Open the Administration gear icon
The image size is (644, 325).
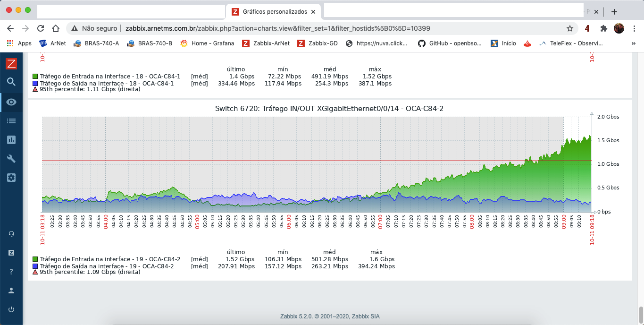click(x=11, y=178)
